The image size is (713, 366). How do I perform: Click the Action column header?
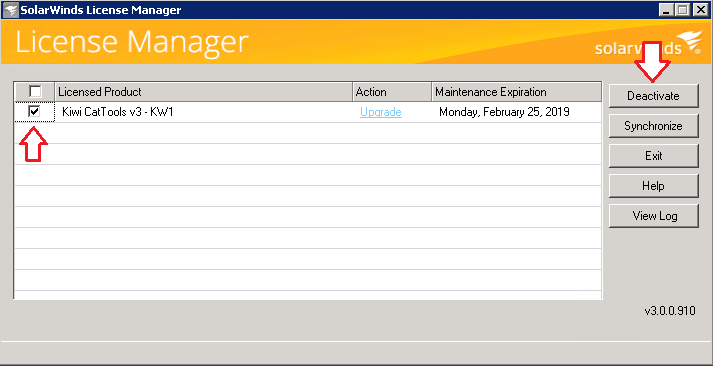point(392,92)
